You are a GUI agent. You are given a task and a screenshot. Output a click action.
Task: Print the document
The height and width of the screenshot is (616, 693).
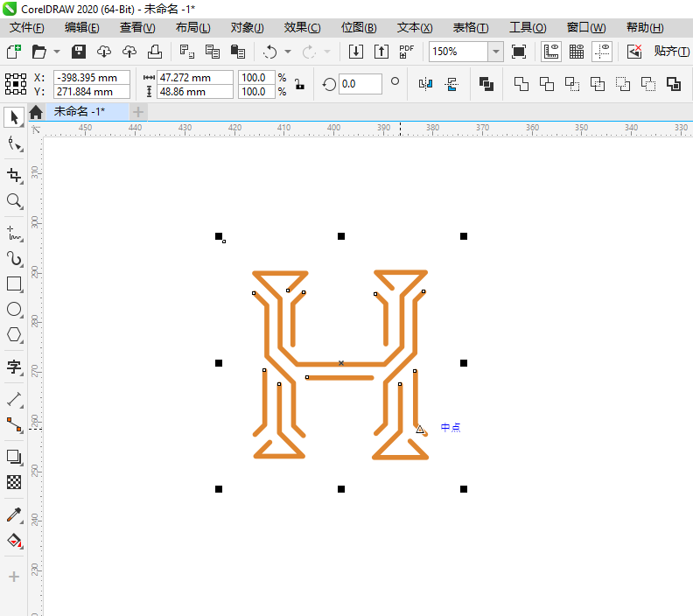coord(155,52)
